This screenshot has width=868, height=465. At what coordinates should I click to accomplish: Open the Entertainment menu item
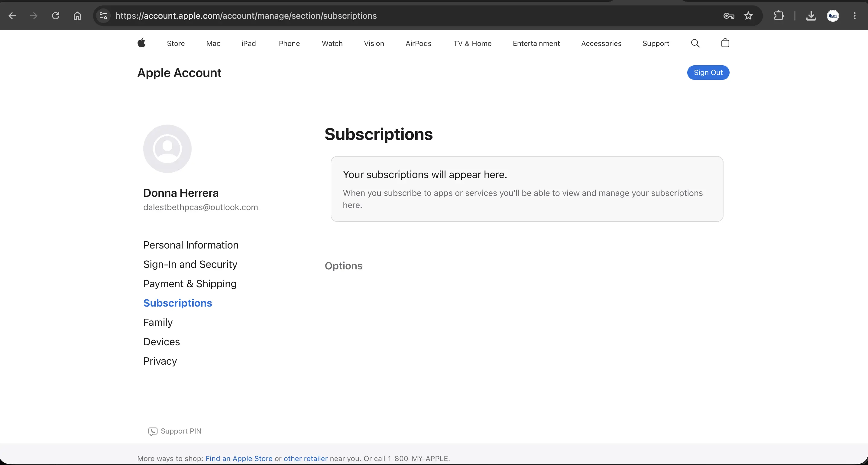point(536,44)
